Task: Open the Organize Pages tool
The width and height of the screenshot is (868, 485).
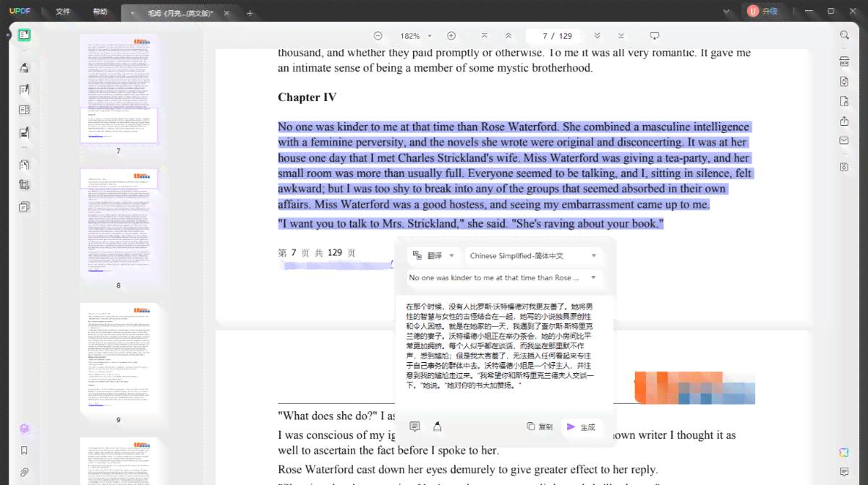Action: (24, 165)
